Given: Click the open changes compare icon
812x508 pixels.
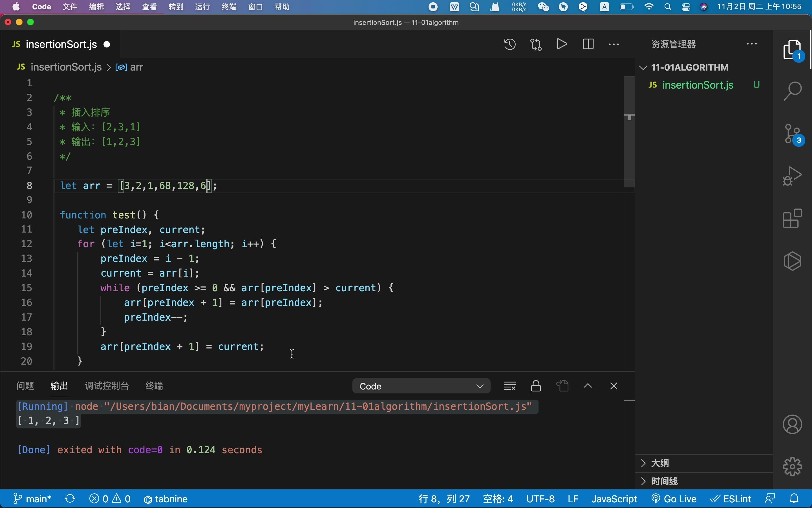Looking at the screenshot, I should coord(536,44).
